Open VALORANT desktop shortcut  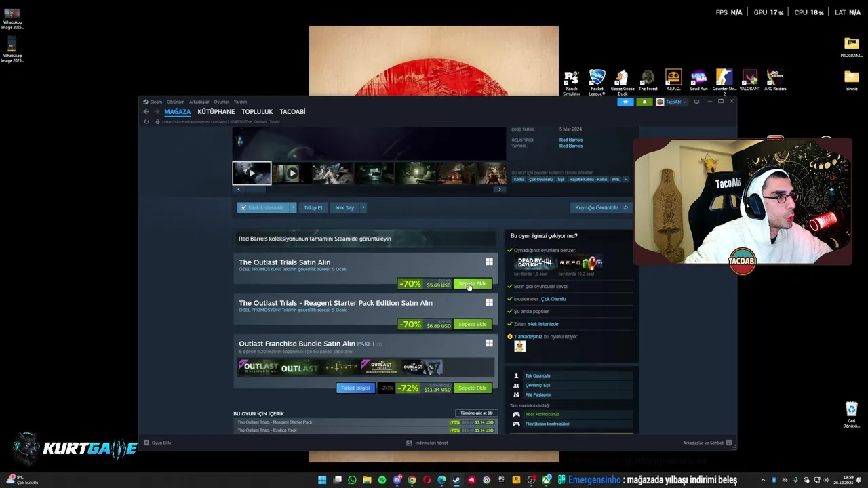(749, 80)
